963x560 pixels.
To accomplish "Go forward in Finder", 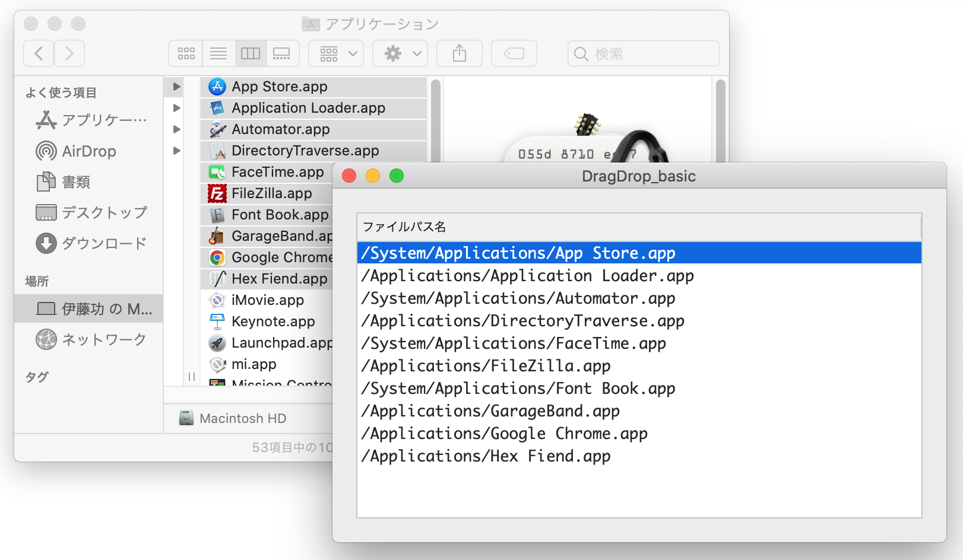I will point(69,53).
